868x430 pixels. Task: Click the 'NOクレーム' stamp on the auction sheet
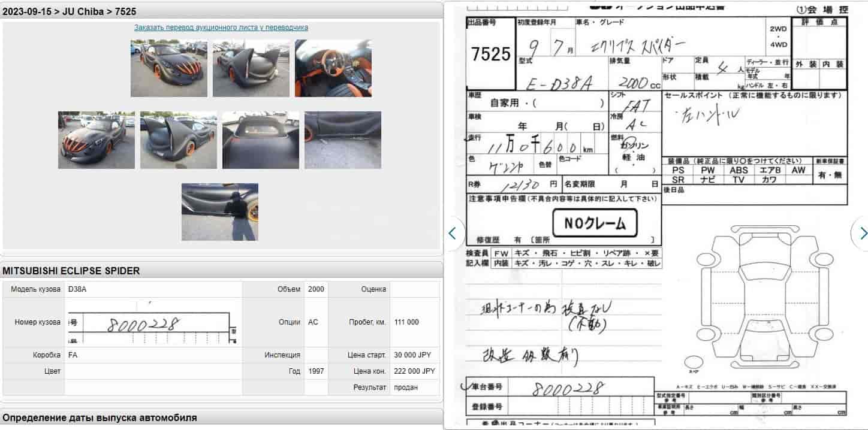[595, 224]
